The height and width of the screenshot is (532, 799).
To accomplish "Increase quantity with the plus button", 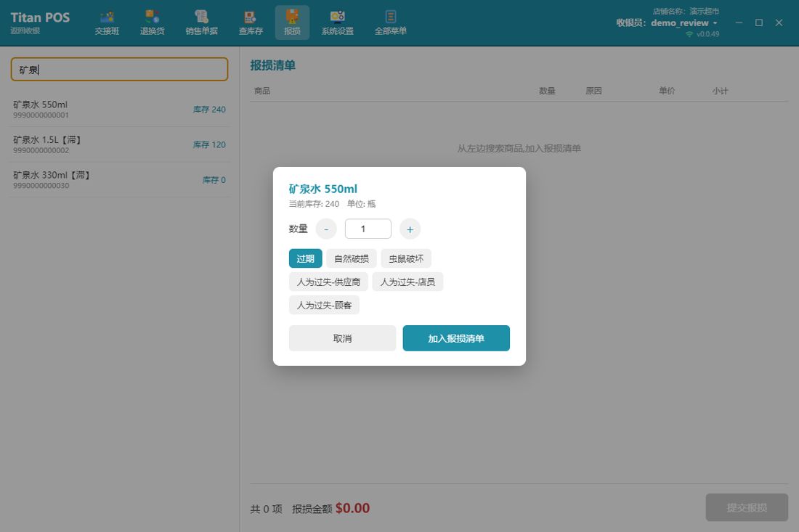I will coord(410,229).
